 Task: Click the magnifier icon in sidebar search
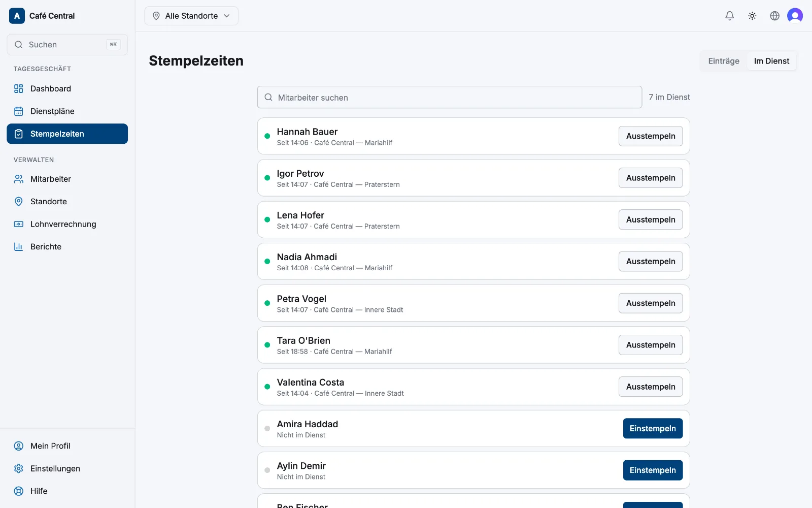[19, 45]
